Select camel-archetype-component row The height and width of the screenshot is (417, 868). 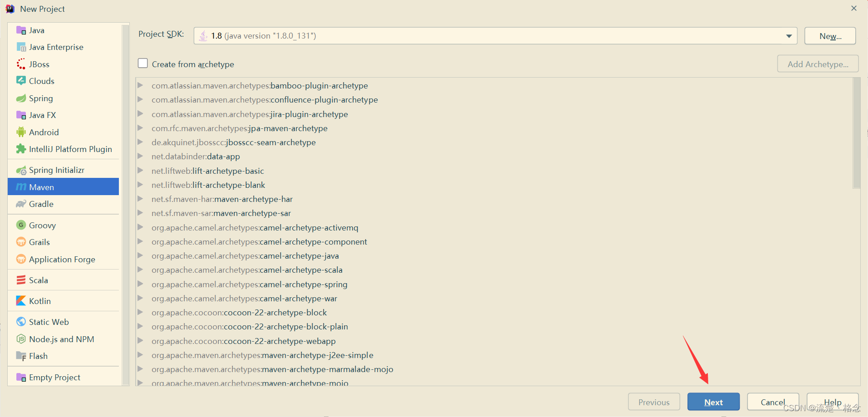coord(495,241)
